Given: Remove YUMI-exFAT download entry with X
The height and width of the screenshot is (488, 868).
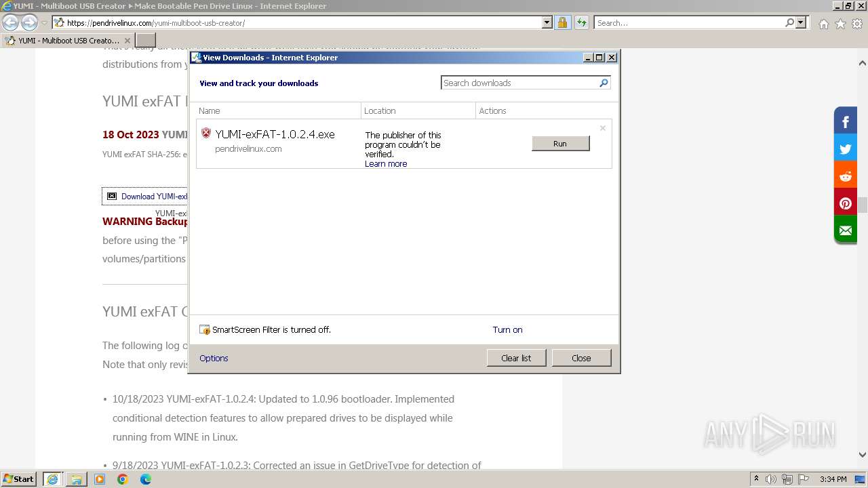Looking at the screenshot, I should (602, 128).
